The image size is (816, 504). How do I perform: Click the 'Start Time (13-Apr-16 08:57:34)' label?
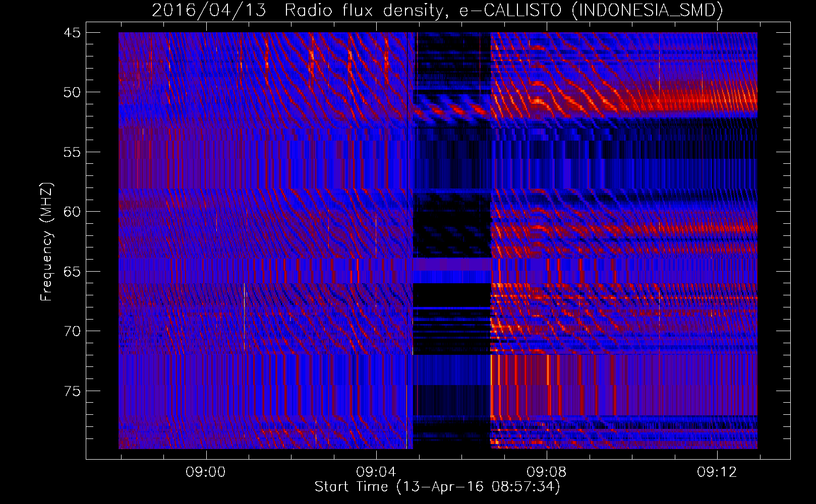point(437,487)
